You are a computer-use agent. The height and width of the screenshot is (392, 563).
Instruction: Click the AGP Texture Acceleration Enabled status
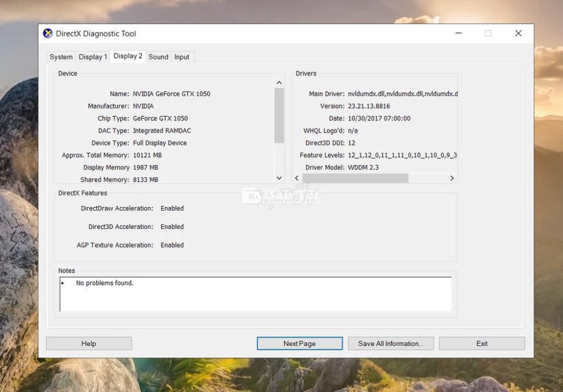[172, 245]
